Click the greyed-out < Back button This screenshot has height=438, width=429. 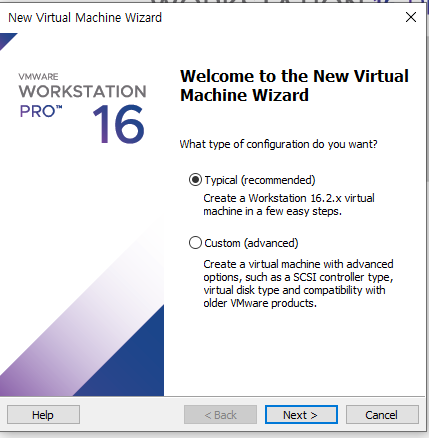[x=220, y=415]
